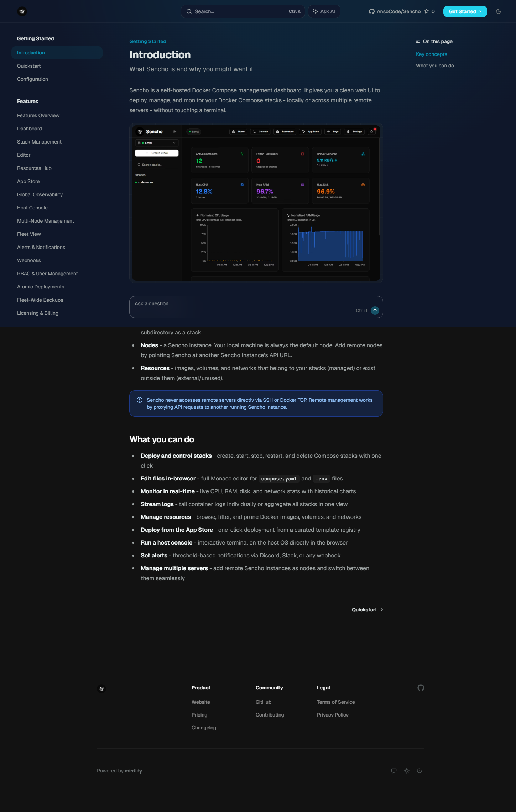Open the footer Website link
Viewport: 516px width, 812px height.
pyautogui.click(x=201, y=702)
